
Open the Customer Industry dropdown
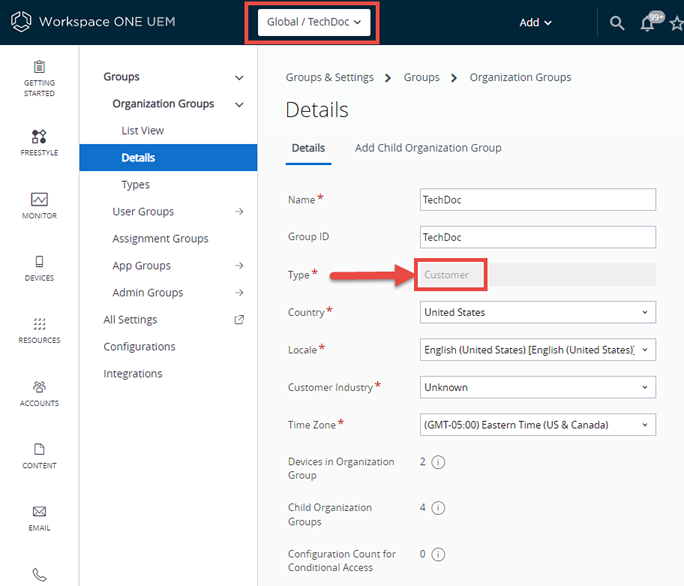coord(537,387)
